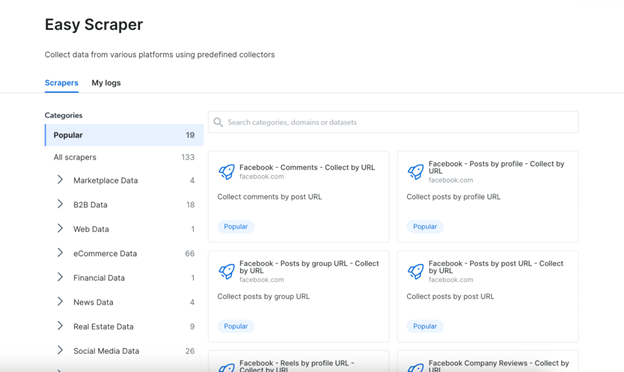Click the Popular tag on Posts by profile card
624x372 pixels.
pyautogui.click(x=425, y=226)
